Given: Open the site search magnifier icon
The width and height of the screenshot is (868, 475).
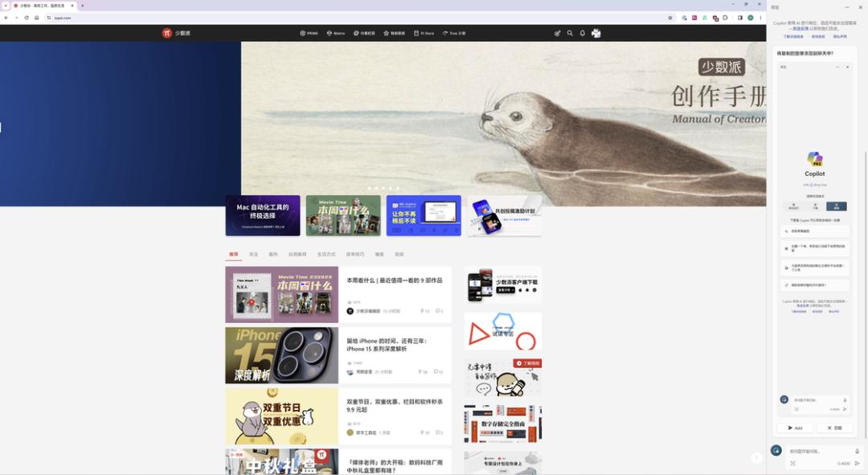Looking at the screenshot, I should pyautogui.click(x=570, y=33).
